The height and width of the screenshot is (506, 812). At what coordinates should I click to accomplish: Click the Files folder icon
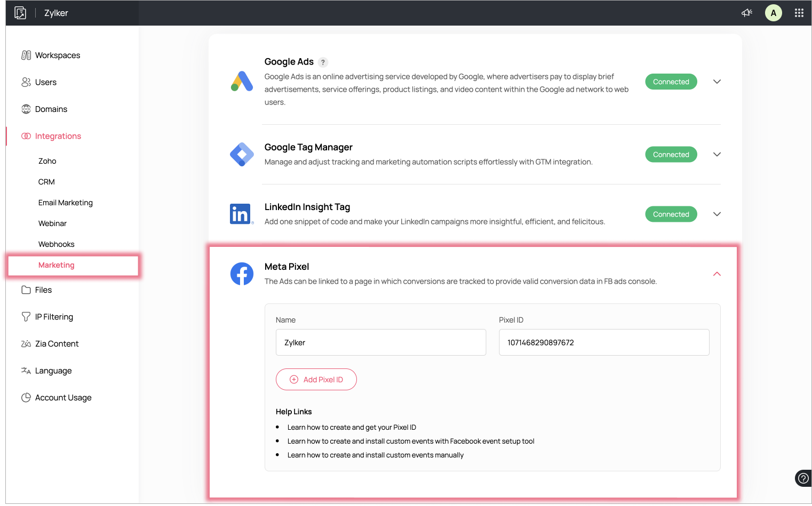pos(26,290)
